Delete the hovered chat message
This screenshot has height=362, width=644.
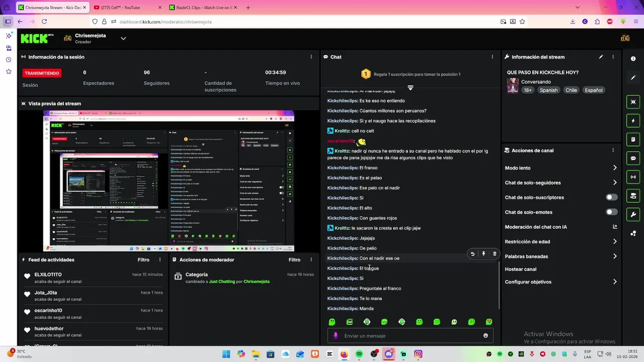[x=495, y=254]
